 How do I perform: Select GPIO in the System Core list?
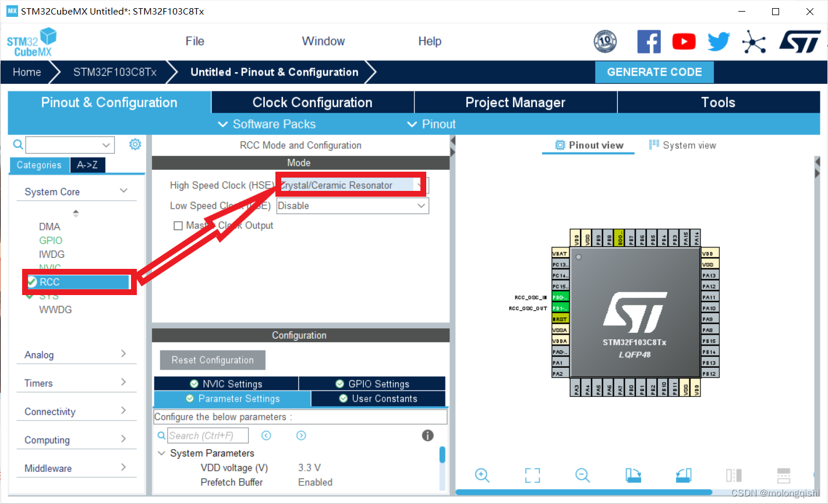pyautogui.click(x=51, y=240)
